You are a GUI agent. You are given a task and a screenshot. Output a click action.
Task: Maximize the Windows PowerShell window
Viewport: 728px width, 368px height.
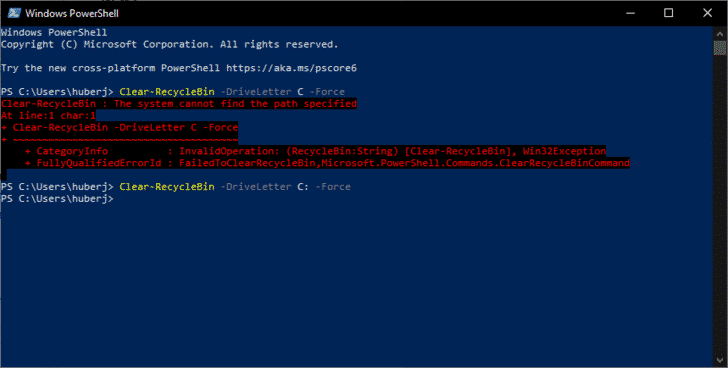669,13
